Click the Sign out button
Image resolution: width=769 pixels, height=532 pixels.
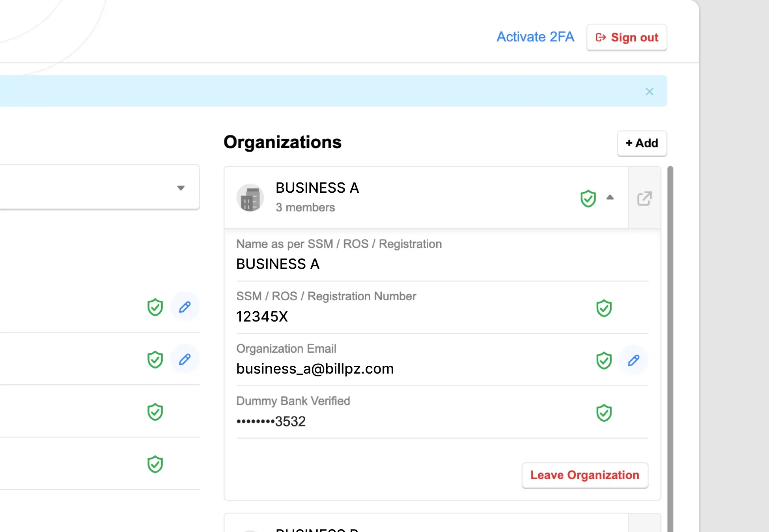coord(627,37)
